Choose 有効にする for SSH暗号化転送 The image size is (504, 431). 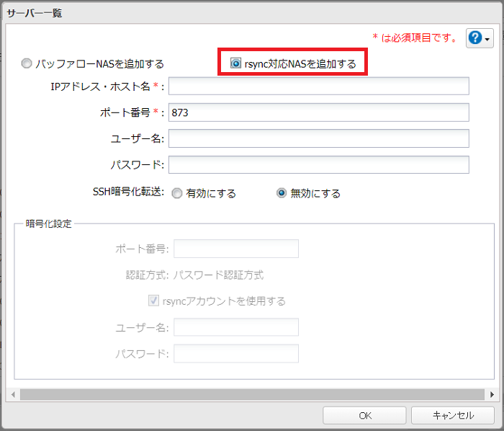click(177, 193)
